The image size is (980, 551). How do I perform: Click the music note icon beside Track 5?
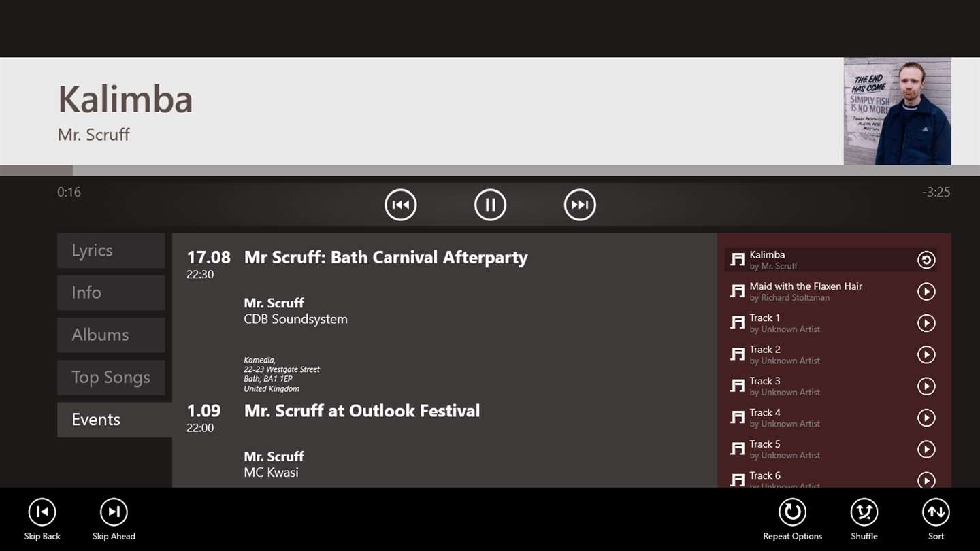[x=737, y=449]
